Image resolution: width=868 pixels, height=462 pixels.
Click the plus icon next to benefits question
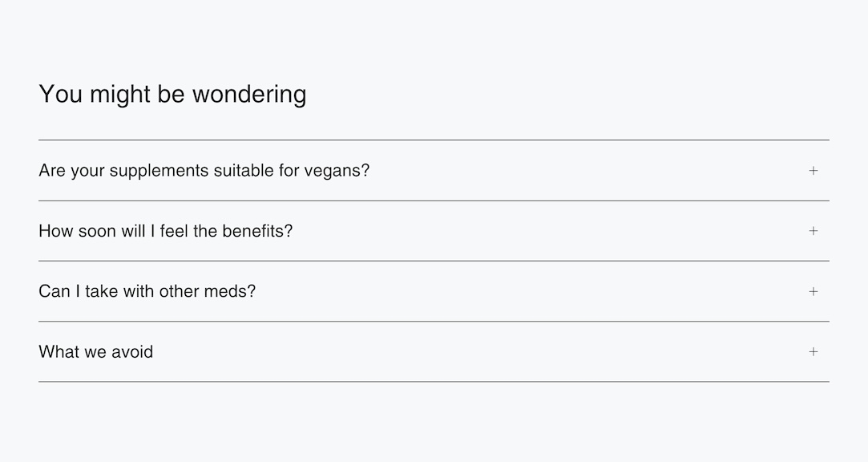coord(813,231)
